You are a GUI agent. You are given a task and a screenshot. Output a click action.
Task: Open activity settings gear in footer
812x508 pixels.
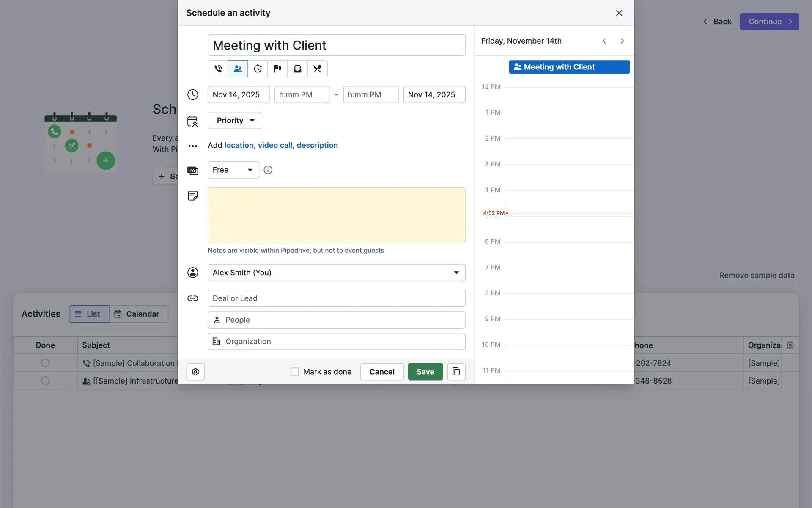pyautogui.click(x=195, y=372)
